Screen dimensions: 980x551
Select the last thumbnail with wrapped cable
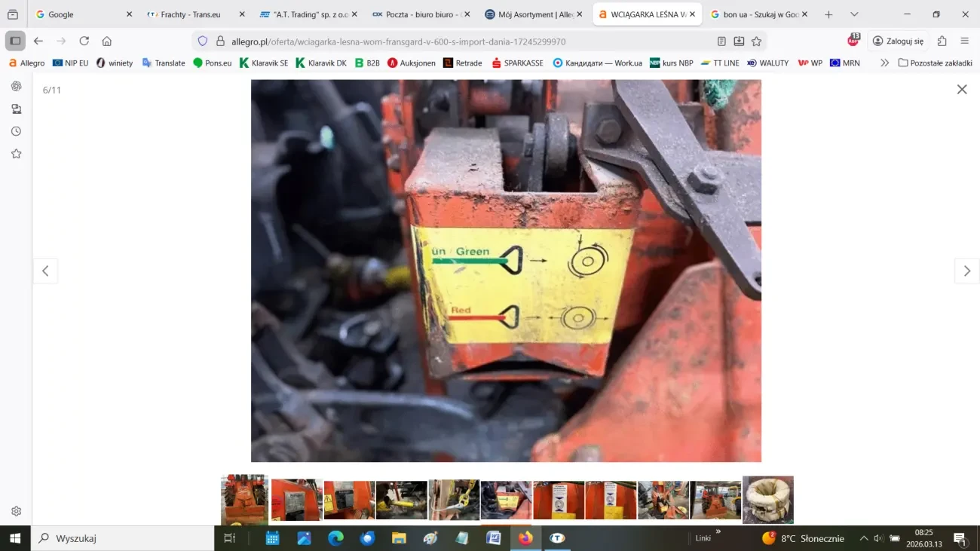click(767, 500)
